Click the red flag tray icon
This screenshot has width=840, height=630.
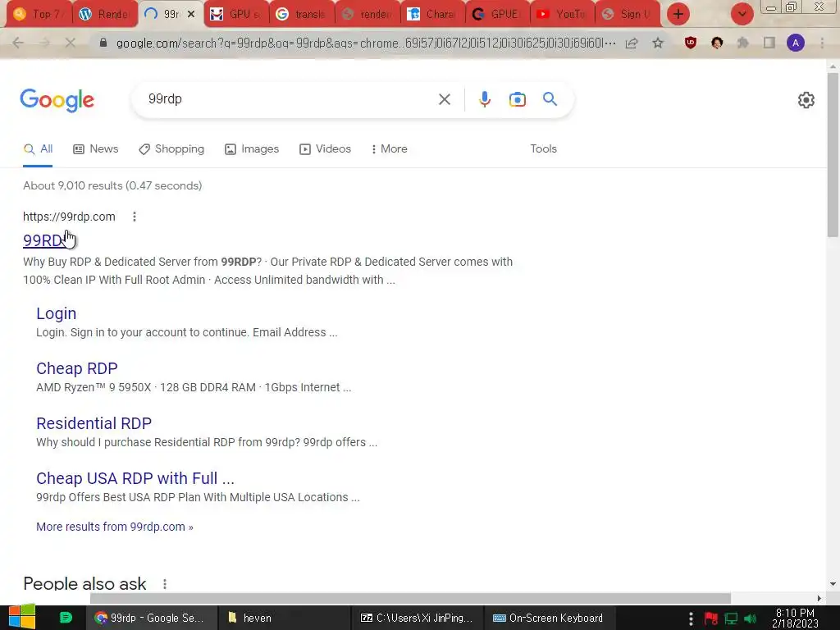pyautogui.click(x=711, y=619)
